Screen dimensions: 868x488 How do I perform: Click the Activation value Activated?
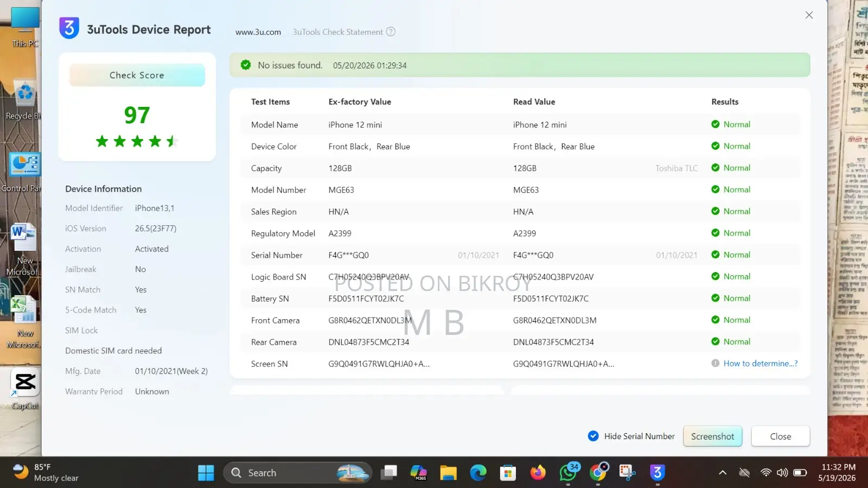coord(152,249)
